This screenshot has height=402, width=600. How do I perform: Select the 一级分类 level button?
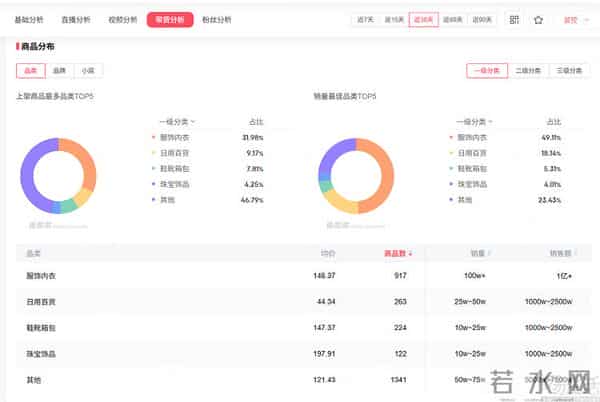coord(487,71)
